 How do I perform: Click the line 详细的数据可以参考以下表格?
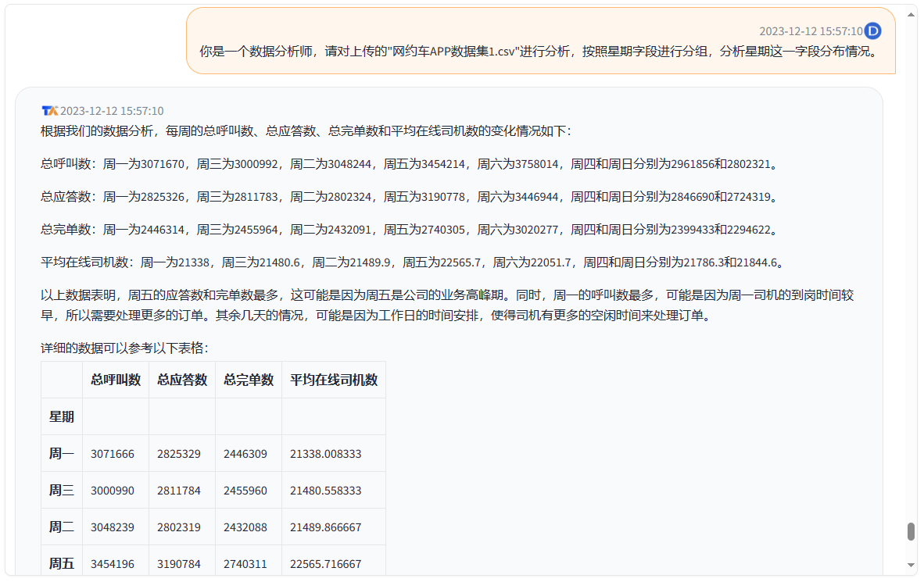(124, 348)
